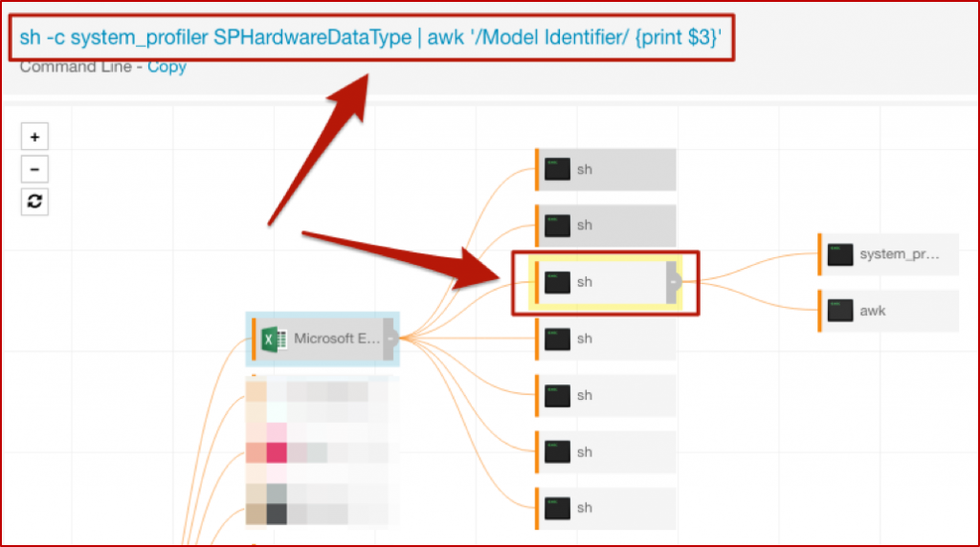Select the first blurred node below Microsoft Excel
This screenshot has width=980, height=547.
coord(316,392)
